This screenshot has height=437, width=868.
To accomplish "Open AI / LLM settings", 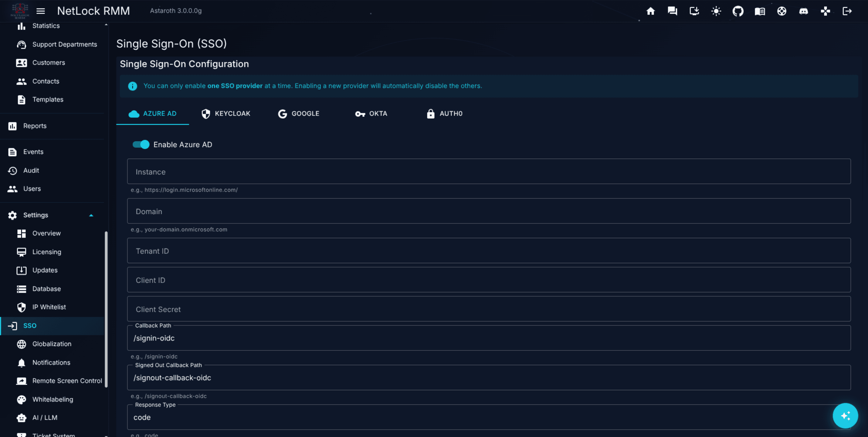I will (x=45, y=418).
